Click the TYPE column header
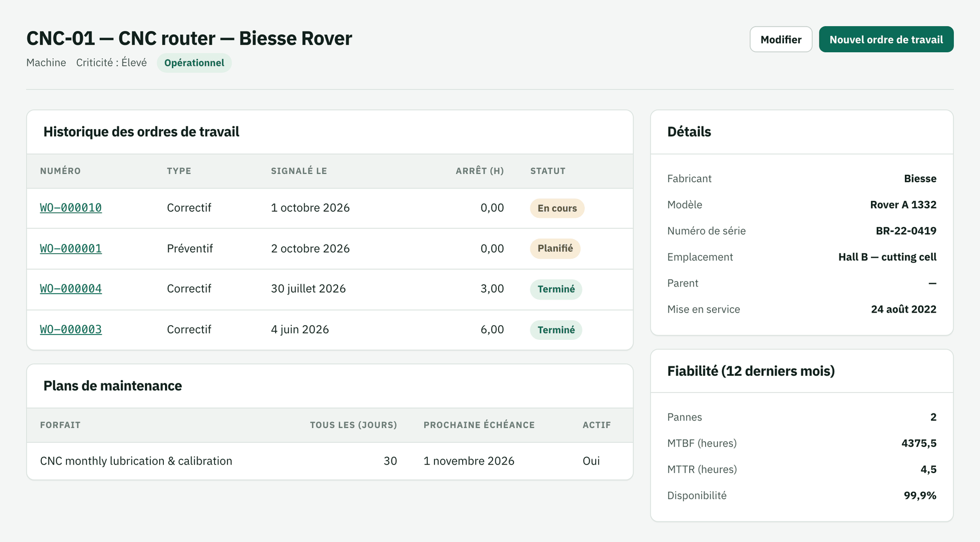This screenshot has width=980, height=542. click(179, 171)
